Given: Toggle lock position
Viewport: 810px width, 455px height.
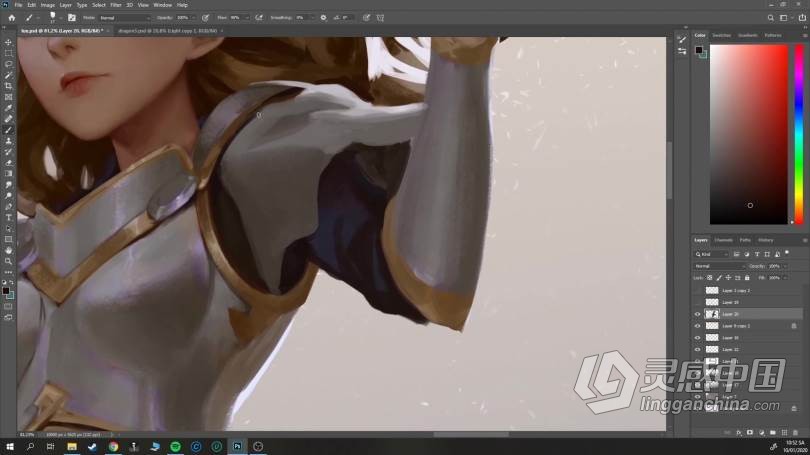Looking at the screenshot, I should tap(728, 278).
